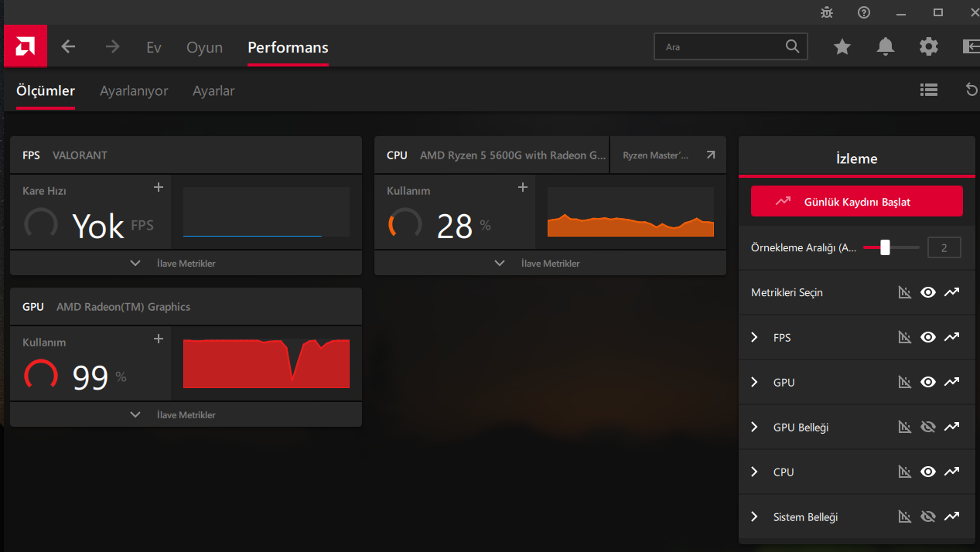Image resolution: width=980 pixels, height=552 pixels.
Task: Toggle logging trend icon for FPS row
Action: tap(952, 337)
